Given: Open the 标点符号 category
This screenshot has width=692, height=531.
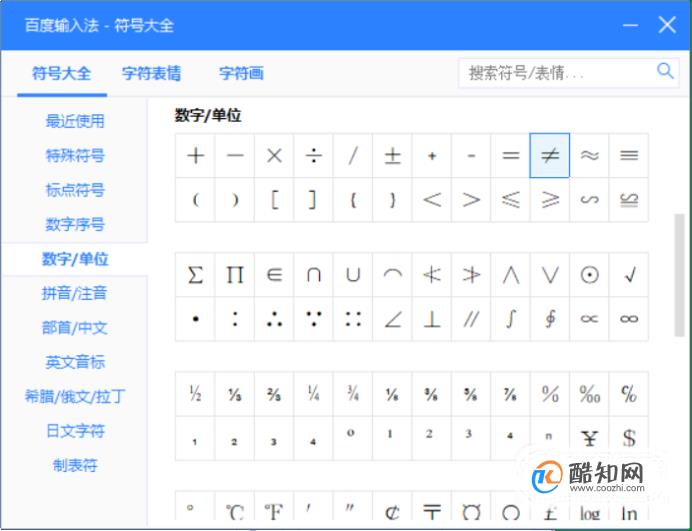Looking at the screenshot, I should tap(75, 190).
